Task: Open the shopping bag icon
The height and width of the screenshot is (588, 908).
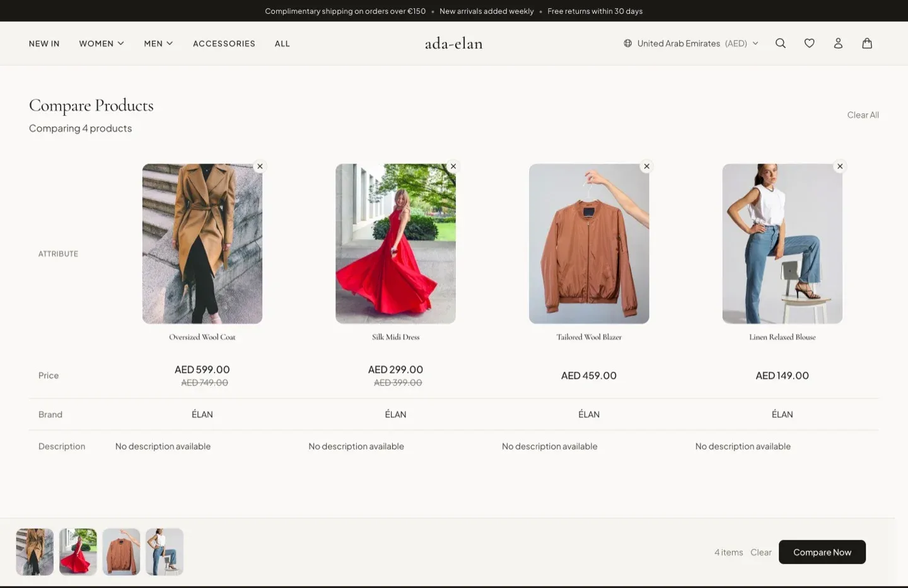Action: 867,43
